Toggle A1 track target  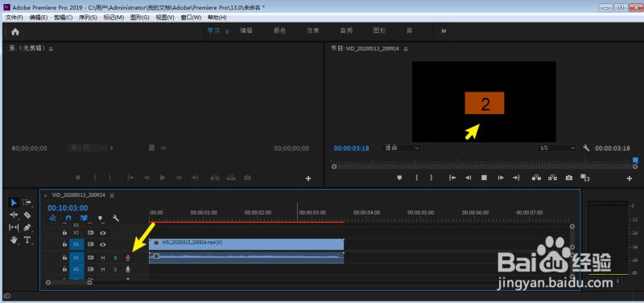tap(76, 257)
